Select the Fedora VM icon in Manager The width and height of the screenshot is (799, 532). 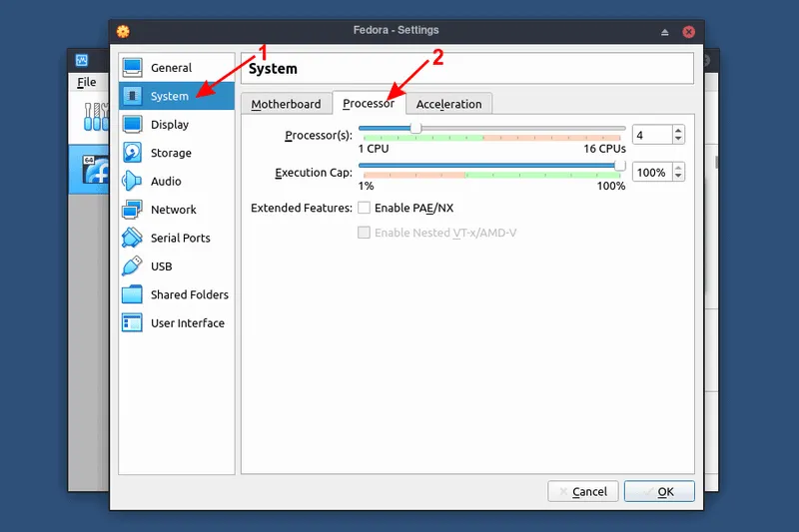tap(96, 170)
